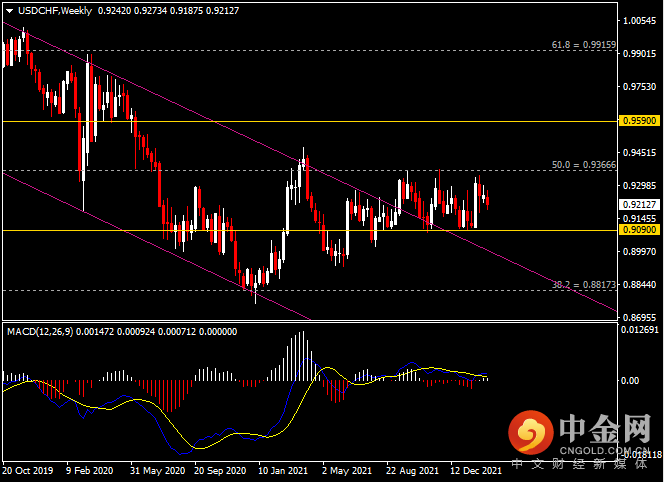Click the 0.92985 price scale value
The height and width of the screenshot is (482, 665).
coord(640,186)
